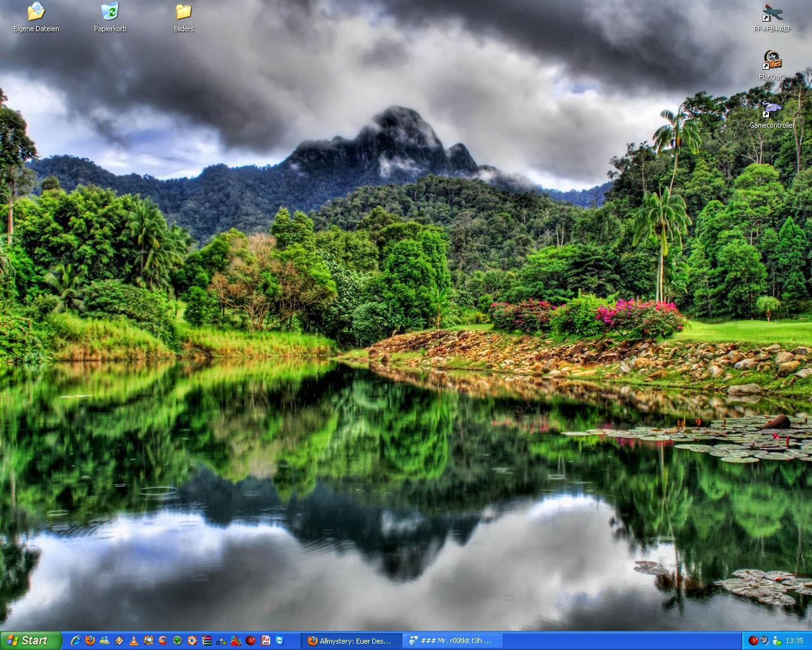The height and width of the screenshot is (650, 812).
Task: Launch VLC media player cone icon
Action: [x=134, y=640]
